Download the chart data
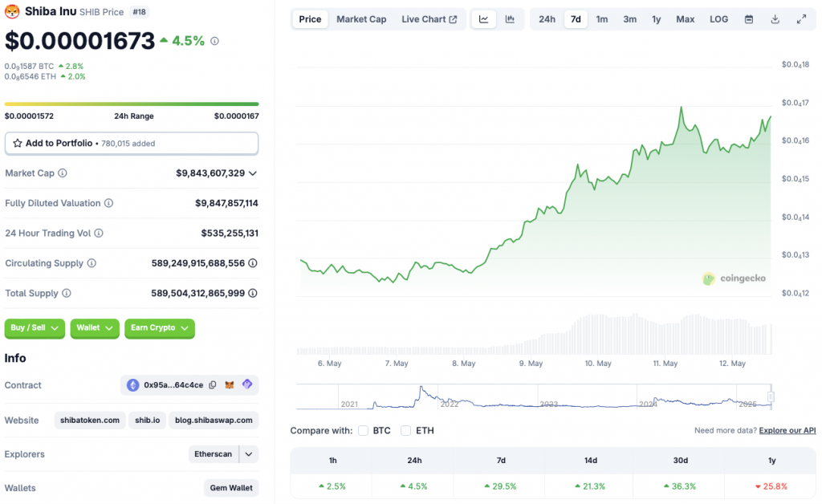Viewport: 822px width, 504px height. pyautogui.click(x=775, y=19)
